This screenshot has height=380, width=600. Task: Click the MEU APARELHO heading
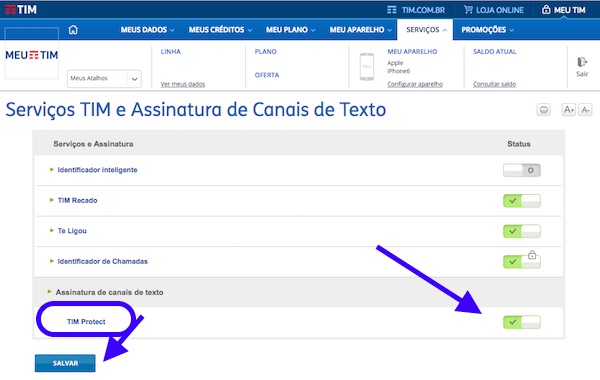pos(412,52)
